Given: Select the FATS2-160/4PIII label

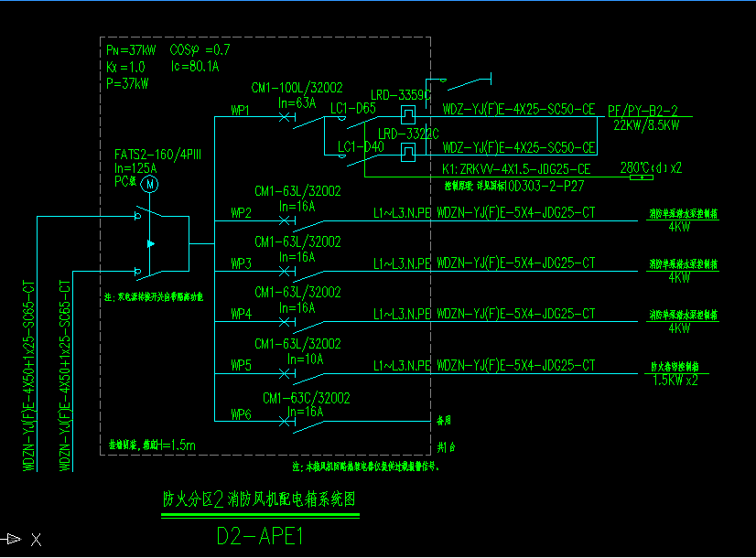Looking at the screenshot, I should pyautogui.click(x=157, y=155).
